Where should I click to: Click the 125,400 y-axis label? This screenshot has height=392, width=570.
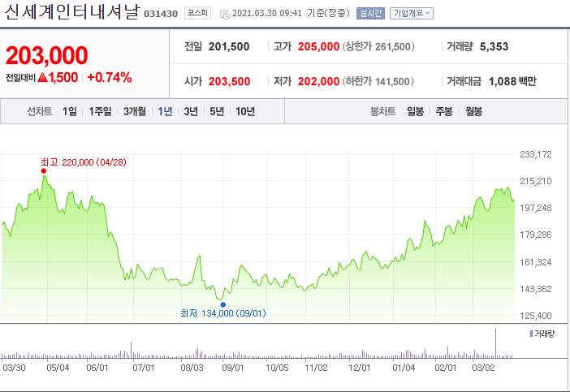click(x=535, y=316)
